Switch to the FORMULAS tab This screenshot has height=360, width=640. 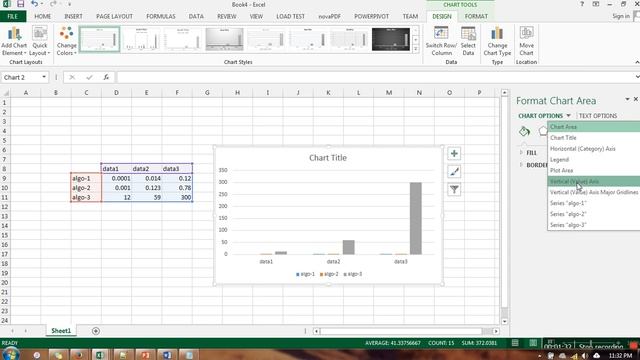click(x=160, y=16)
